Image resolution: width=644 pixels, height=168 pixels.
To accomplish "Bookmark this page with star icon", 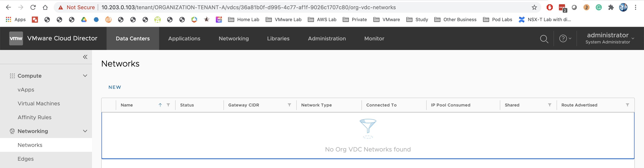I will [x=534, y=7].
